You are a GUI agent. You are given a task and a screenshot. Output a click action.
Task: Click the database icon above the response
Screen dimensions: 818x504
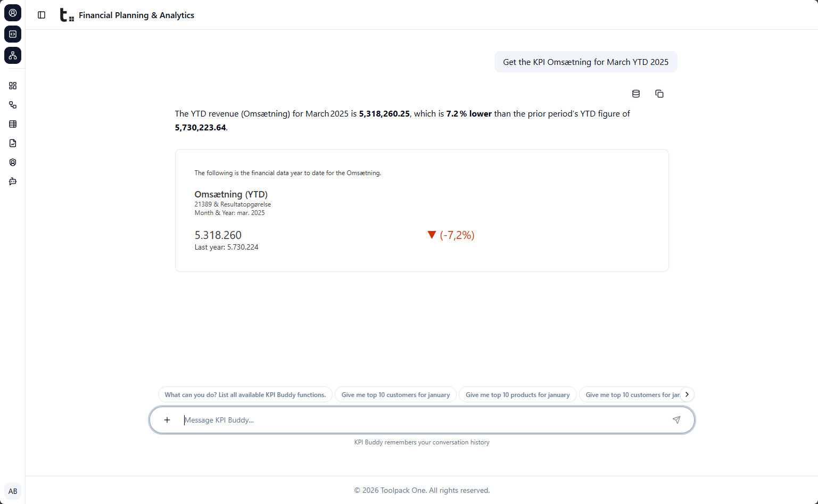click(x=636, y=94)
